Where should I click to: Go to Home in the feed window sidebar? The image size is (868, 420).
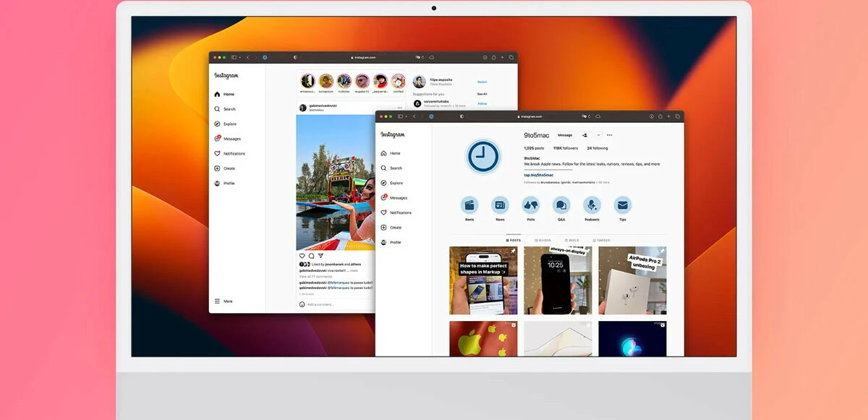pyautogui.click(x=224, y=94)
